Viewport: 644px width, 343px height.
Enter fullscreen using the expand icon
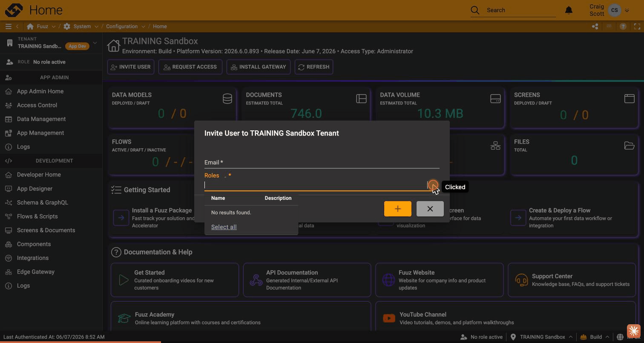(637, 26)
